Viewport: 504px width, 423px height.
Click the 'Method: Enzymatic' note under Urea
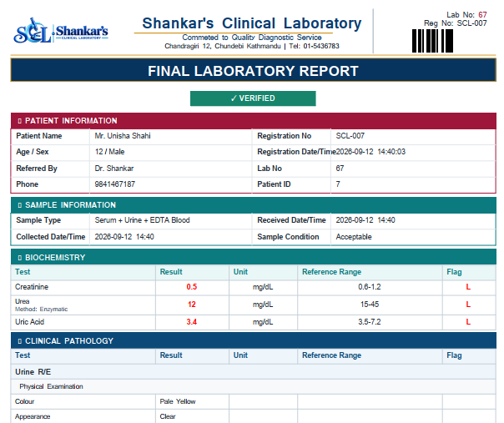(41, 310)
